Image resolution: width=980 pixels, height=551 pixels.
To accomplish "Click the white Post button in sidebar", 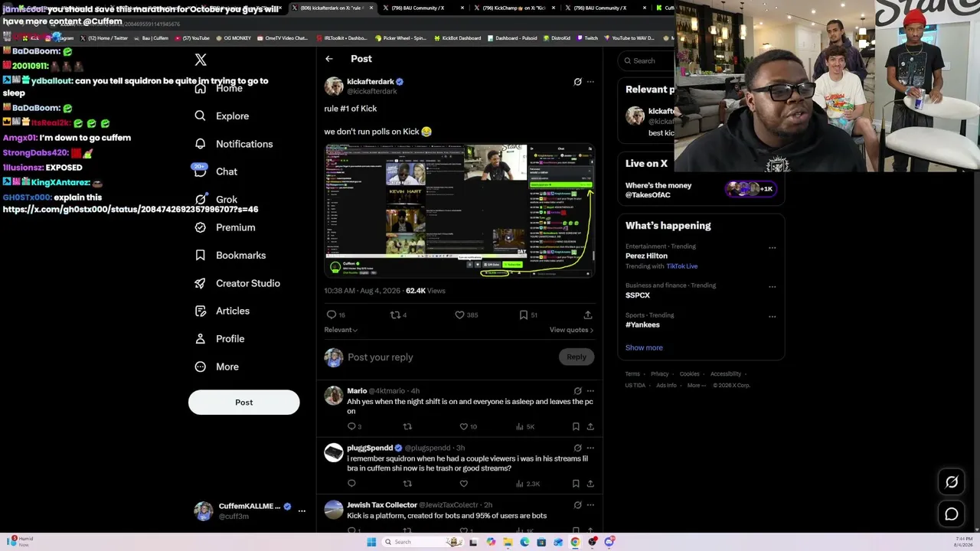I will [x=243, y=403].
